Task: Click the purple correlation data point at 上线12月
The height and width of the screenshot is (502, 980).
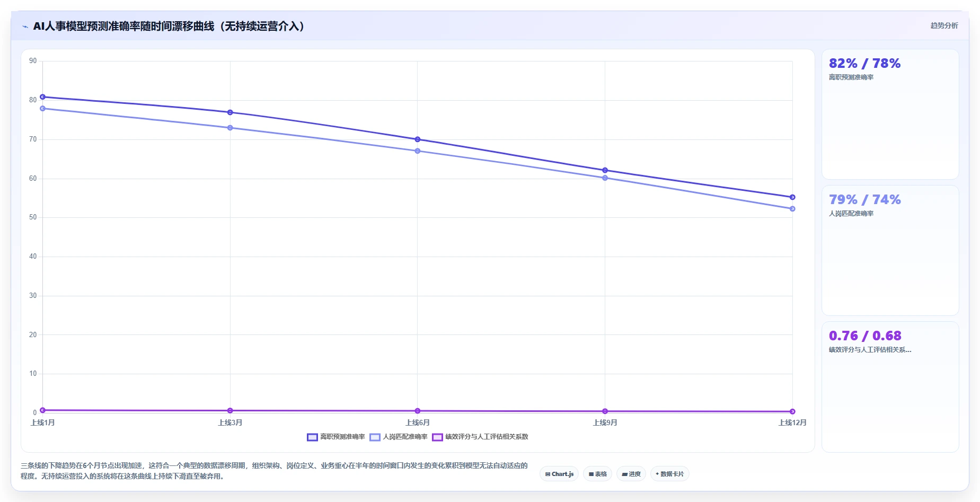Action: click(792, 411)
